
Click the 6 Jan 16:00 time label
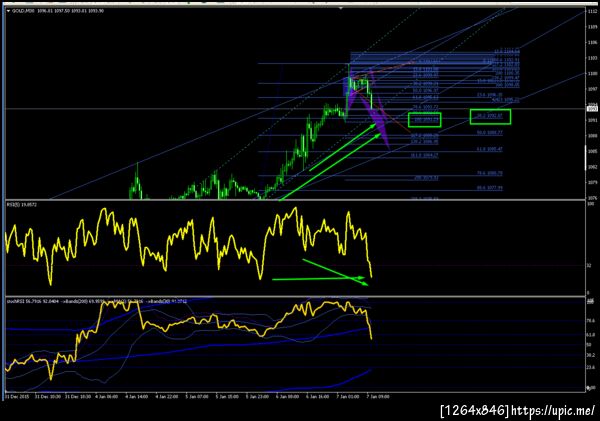[x=318, y=397]
